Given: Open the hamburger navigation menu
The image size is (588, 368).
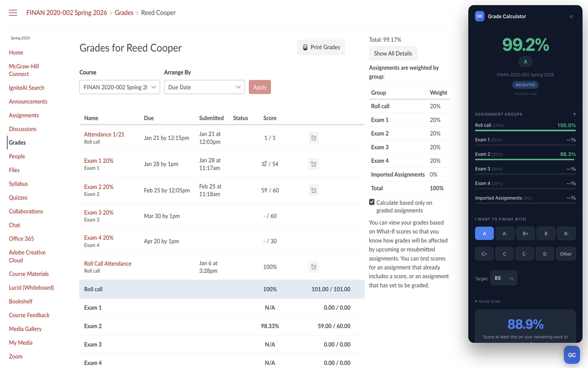Looking at the screenshot, I should tap(13, 13).
